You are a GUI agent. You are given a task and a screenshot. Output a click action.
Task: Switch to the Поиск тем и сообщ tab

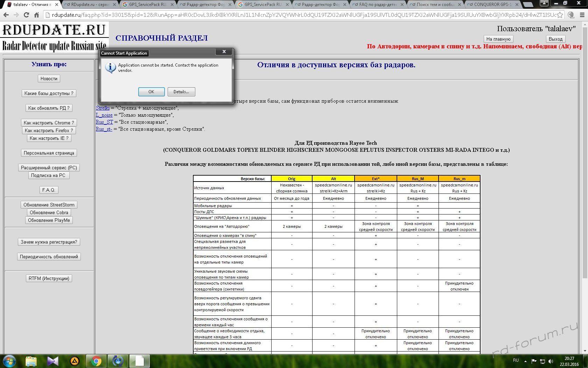pos(436,5)
